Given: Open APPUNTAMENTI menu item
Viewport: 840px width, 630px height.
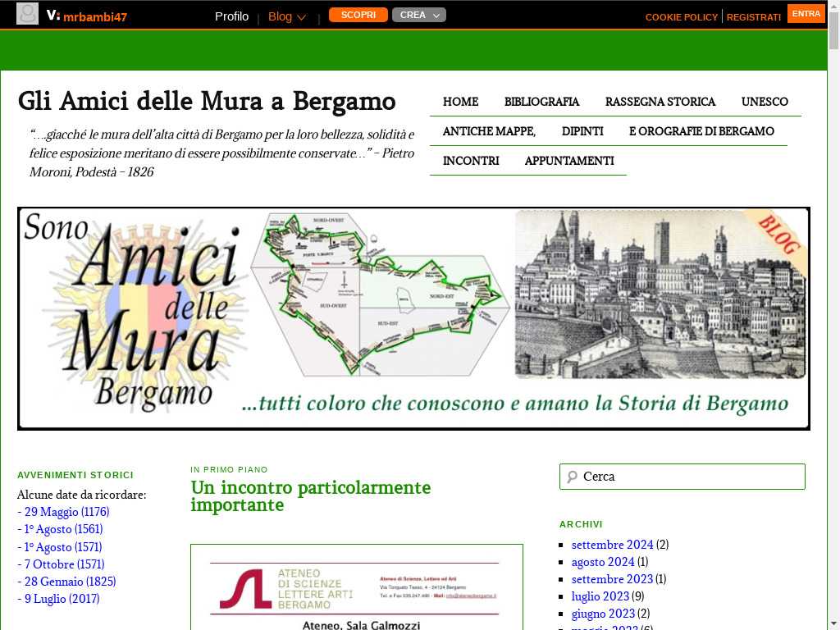Looking at the screenshot, I should tap(569, 161).
